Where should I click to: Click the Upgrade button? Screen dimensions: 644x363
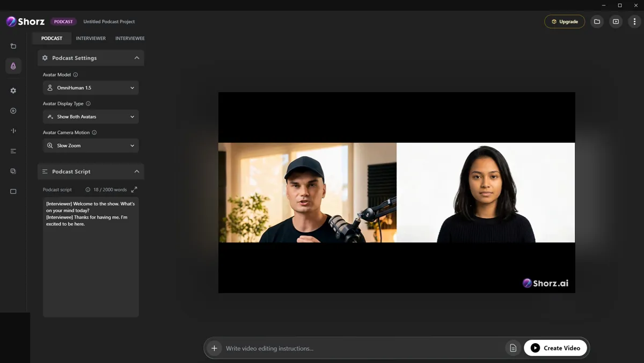coord(565,21)
